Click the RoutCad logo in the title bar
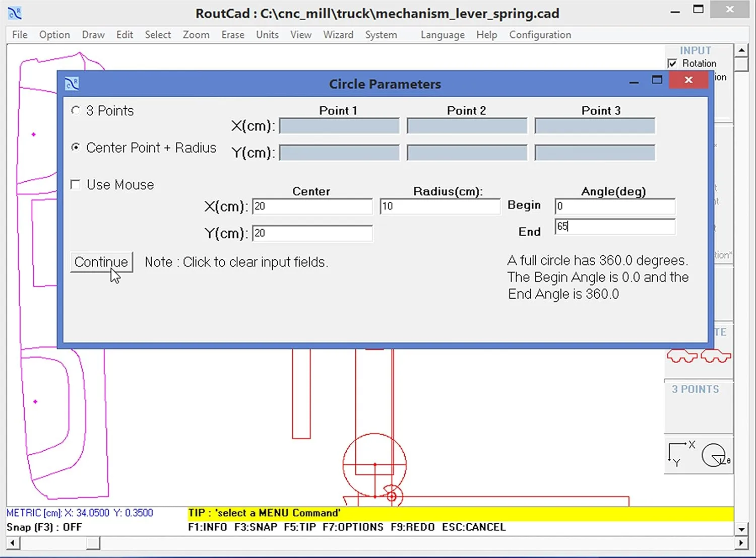Screen dimensions: 756x558 pyautogui.click(x=14, y=13)
